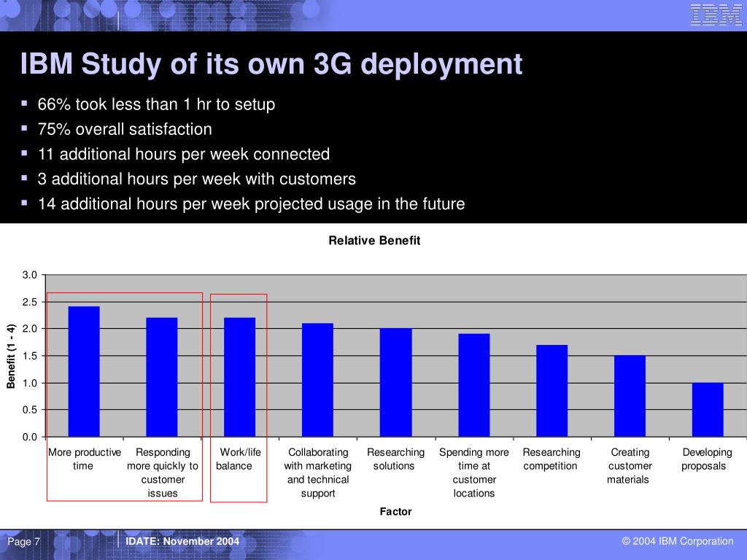Click the 'Collaborating with marketing' bar
The image size is (747, 560).
[x=318, y=380]
